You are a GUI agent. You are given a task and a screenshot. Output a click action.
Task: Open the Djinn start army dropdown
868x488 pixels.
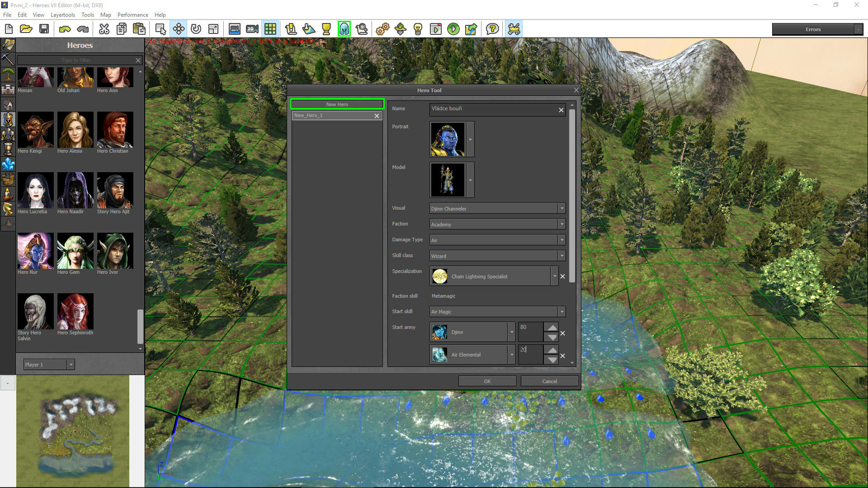click(x=512, y=332)
